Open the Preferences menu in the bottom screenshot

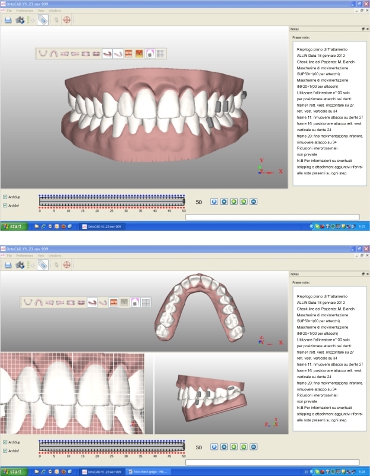(x=25, y=256)
